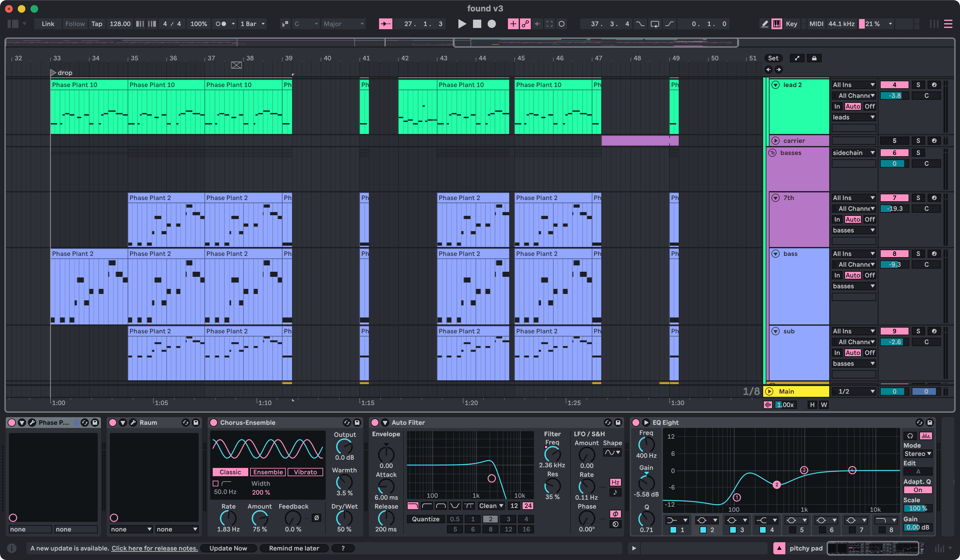Select the 'Ensemble' tab in Chorus
Image resolution: width=960 pixels, height=560 pixels.
tap(267, 473)
